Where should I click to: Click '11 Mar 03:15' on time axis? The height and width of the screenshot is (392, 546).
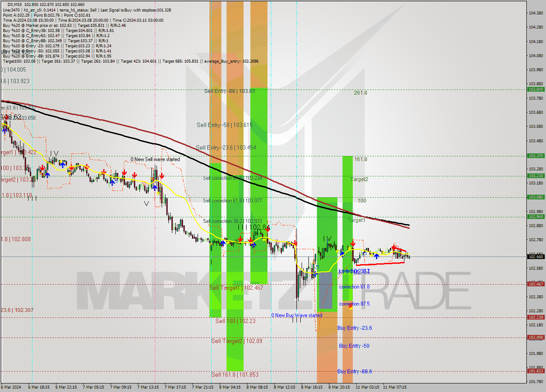[367, 387]
